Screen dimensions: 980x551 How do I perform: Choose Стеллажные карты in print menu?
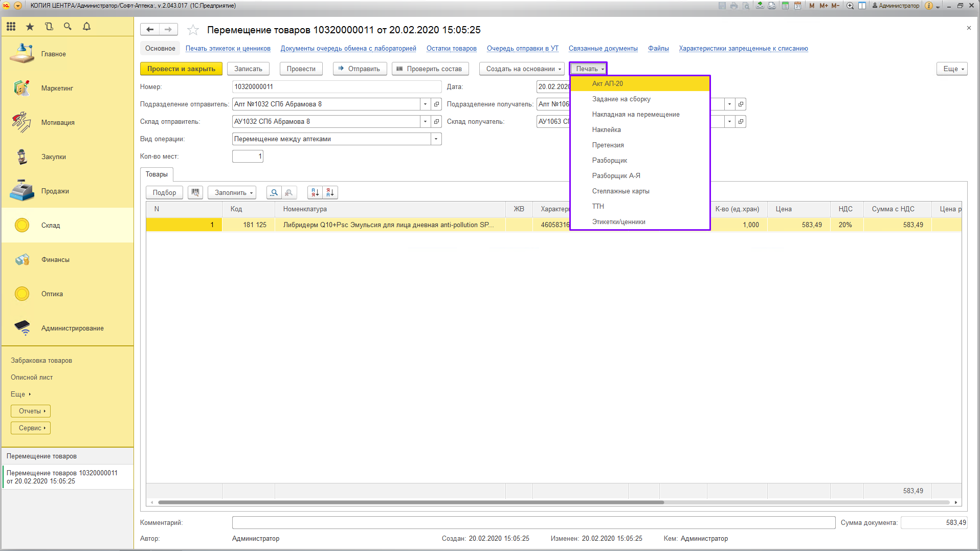pos(620,191)
